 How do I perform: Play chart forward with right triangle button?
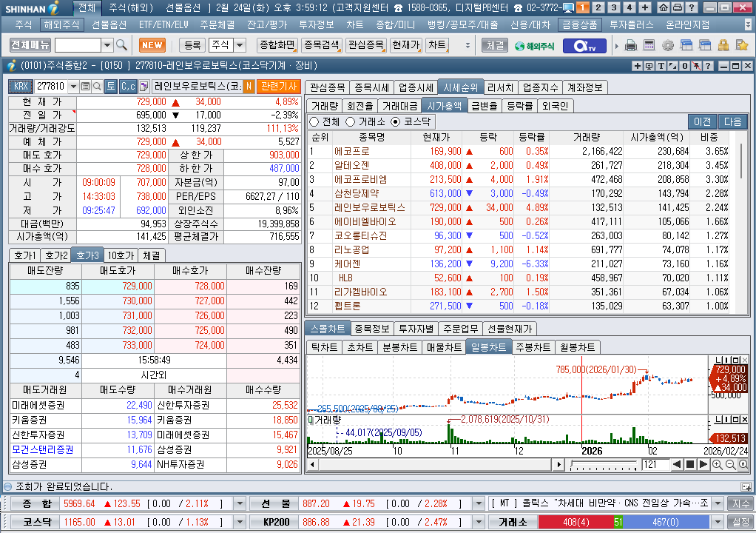[703, 464]
